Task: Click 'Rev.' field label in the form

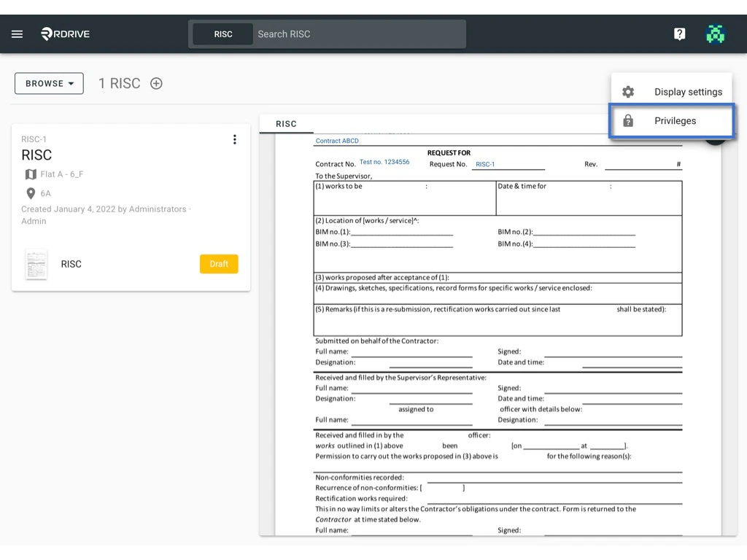Action: 591,164
